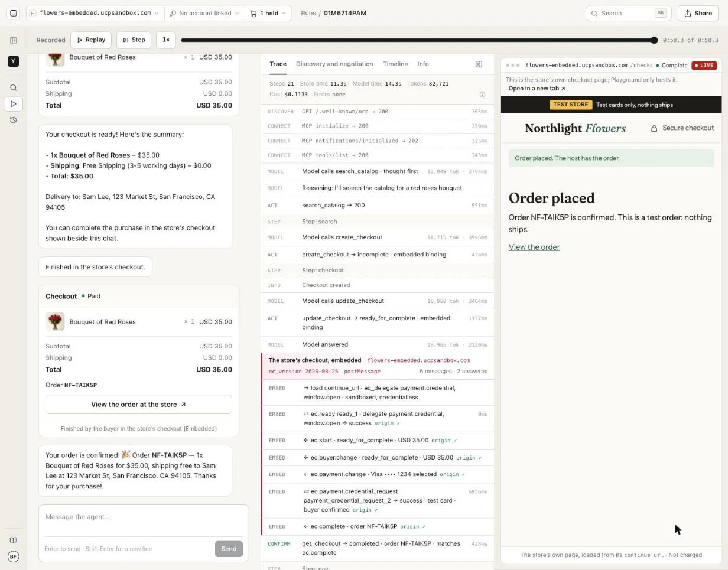Change playback speed with 1× button
The image size is (728, 570).
point(166,40)
